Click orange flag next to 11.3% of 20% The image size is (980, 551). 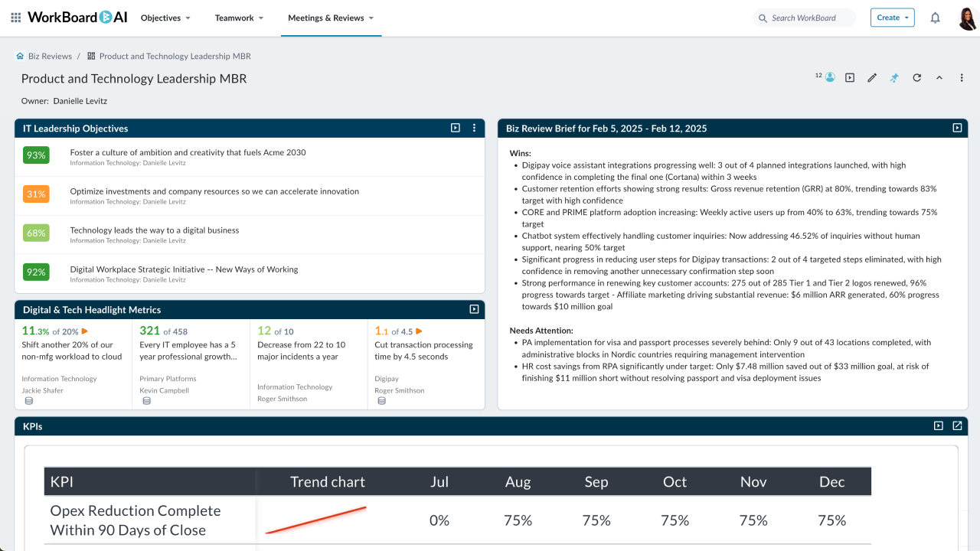coord(85,331)
